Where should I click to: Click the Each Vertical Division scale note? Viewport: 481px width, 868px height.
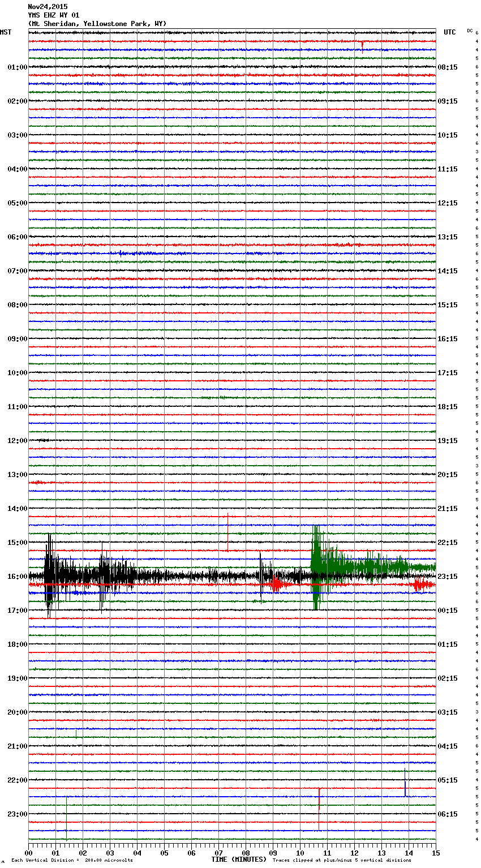[72, 860]
